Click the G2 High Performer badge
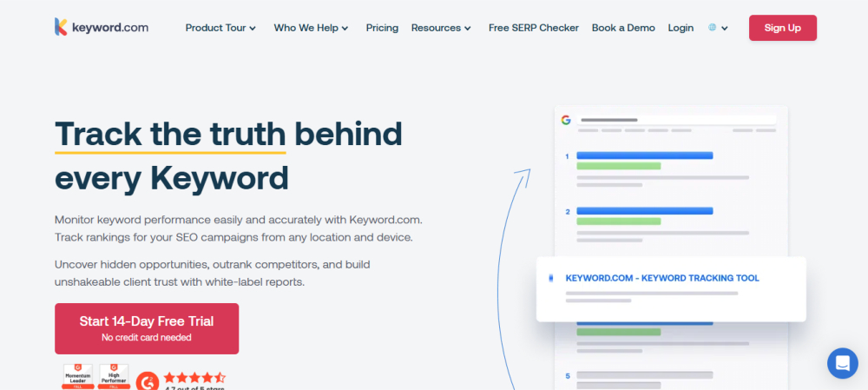Viewport: 868px width, 390px height. [115, 375]
